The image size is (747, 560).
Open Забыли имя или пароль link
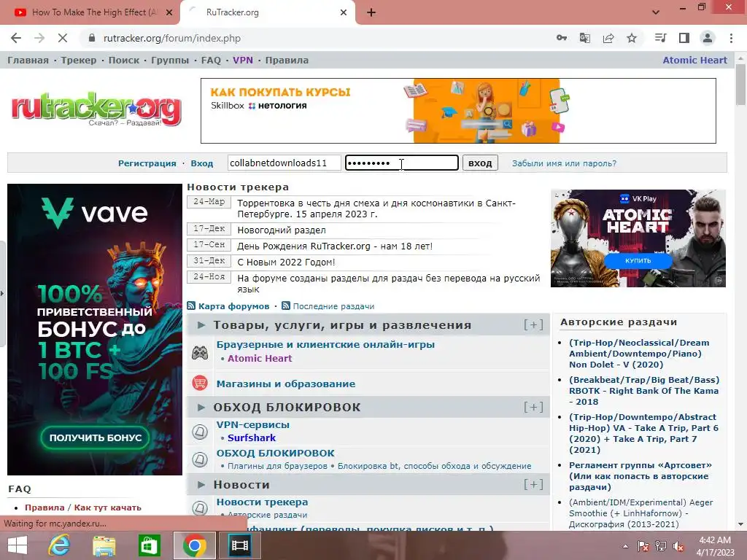click(x=564, y=163)
